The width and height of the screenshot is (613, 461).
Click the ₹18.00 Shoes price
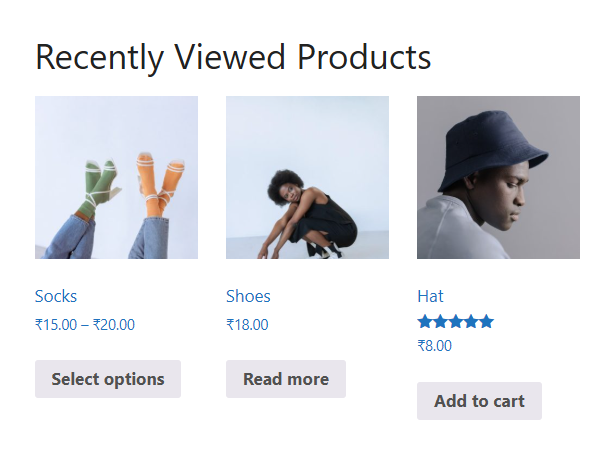pyautogui.click(x=247, y=325)
